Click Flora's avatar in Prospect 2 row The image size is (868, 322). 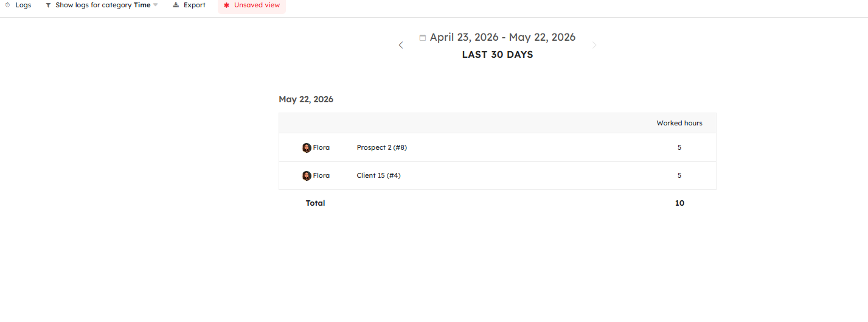coord(307,147)
